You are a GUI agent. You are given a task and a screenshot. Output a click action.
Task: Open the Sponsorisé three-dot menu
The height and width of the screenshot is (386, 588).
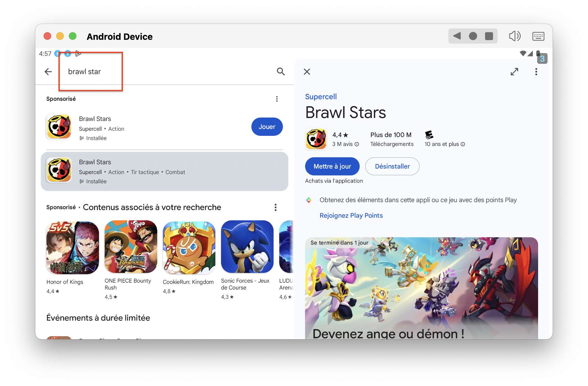click(x=277, y=99)
